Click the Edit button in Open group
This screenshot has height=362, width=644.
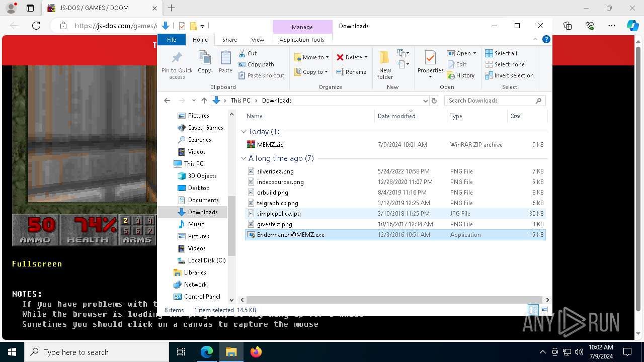point(456,64)
